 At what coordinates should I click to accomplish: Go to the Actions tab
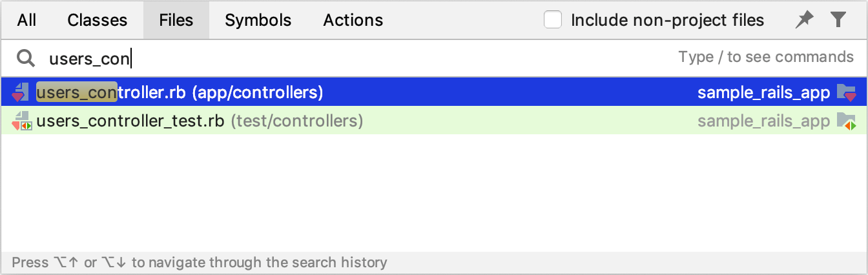coord(353,20)
